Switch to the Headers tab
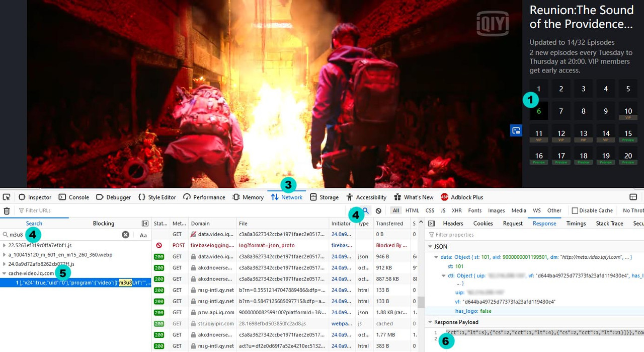Viewport: 644px width, 352px height. pyautogui.click(x=453, y=224)
